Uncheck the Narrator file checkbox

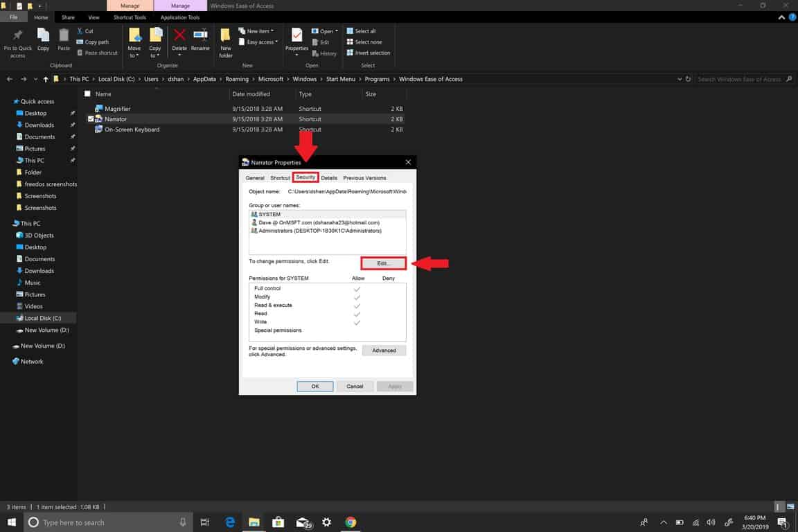(91, 119)
